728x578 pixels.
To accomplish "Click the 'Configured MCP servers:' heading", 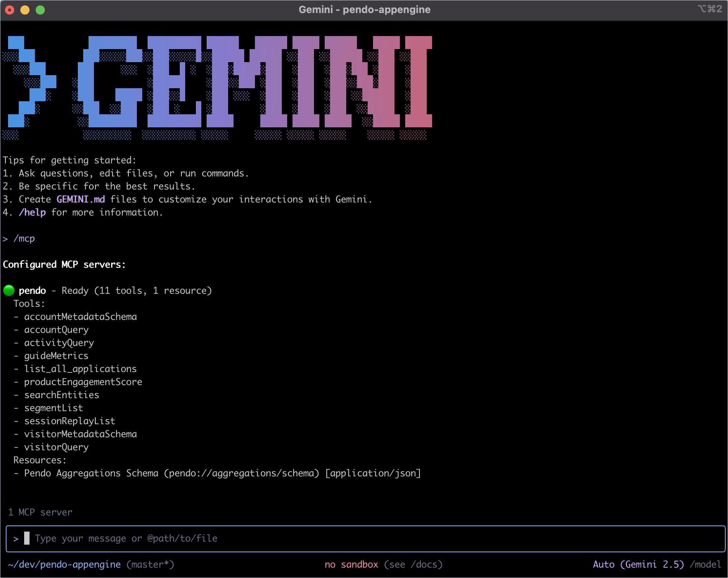I will click(64, 265).
